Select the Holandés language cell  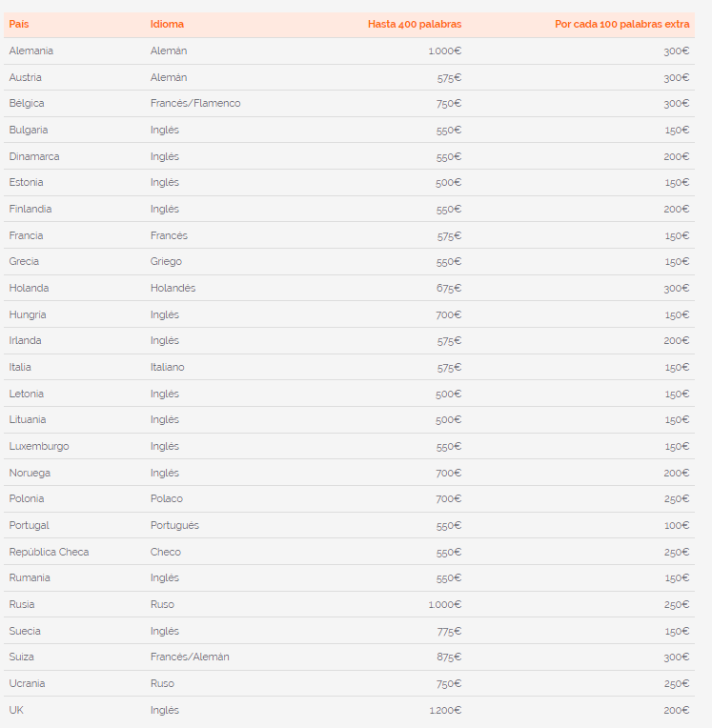[x=173, y=288]
